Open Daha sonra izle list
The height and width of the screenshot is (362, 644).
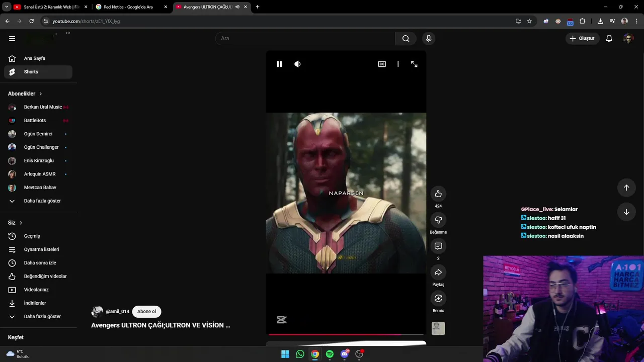click(x=38, y=263)
